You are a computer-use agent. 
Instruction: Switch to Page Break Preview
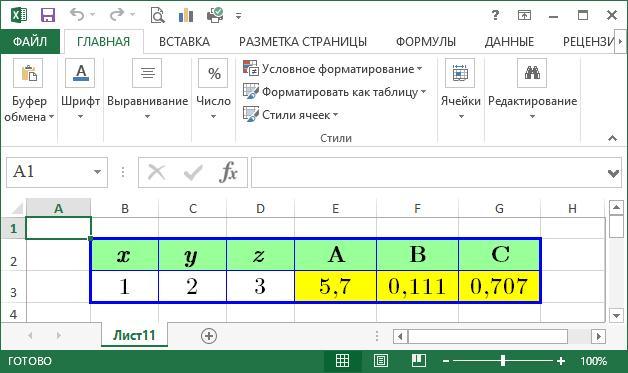pos(419,361)
